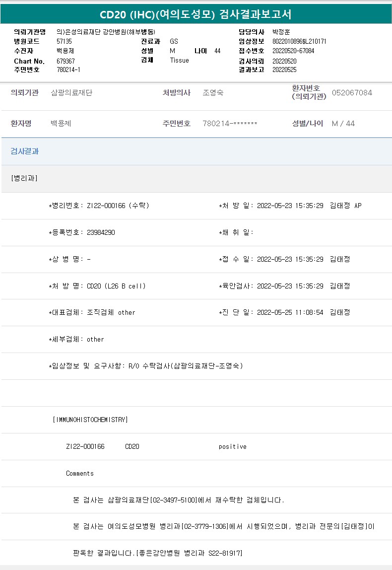Select the 진단일 timestamp 2022-05-25 11:08:54
Screen dimensions: 392x570
point(290,313)
